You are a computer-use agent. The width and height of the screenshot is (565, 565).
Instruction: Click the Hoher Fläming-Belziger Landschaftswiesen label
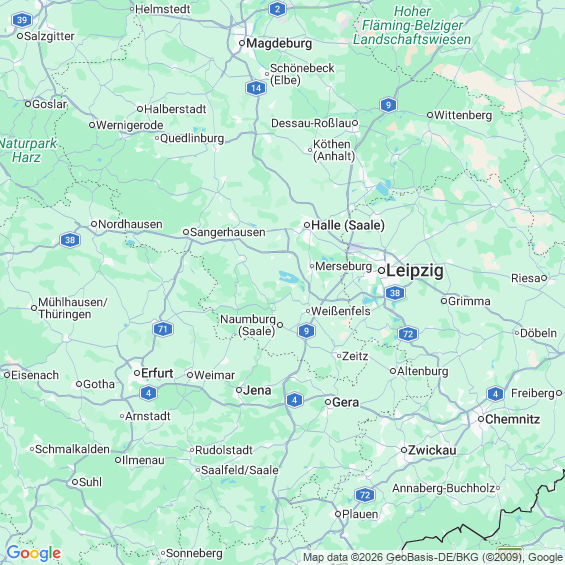click(x=412, y=25)
